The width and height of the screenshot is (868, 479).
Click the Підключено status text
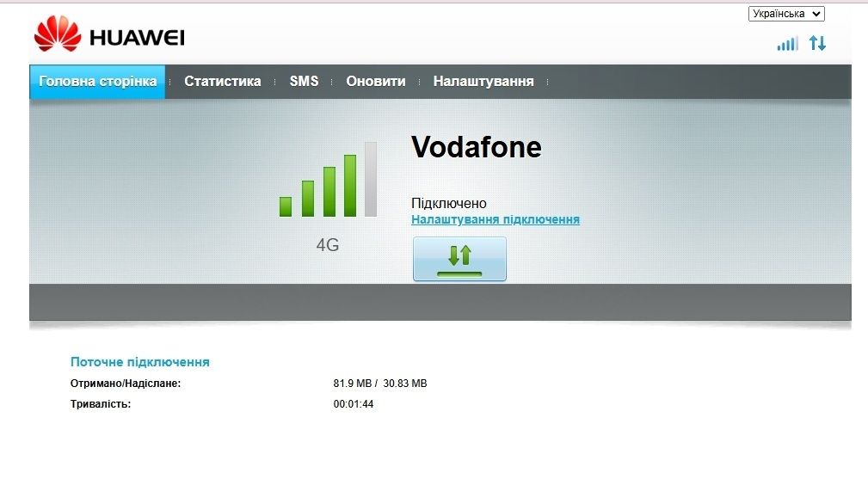point(449,204)
